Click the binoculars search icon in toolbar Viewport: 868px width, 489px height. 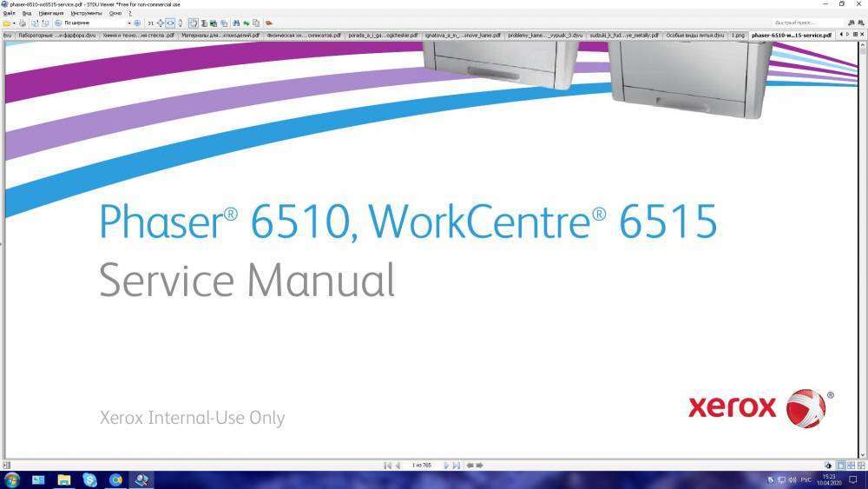(235, 23)
